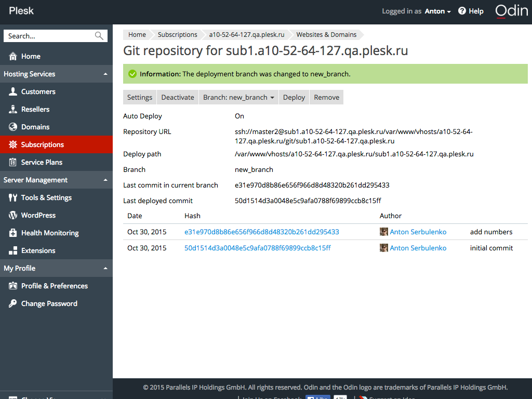Collapse the Hosting Services section
This screenshot has width=532, height=399.
105,74
